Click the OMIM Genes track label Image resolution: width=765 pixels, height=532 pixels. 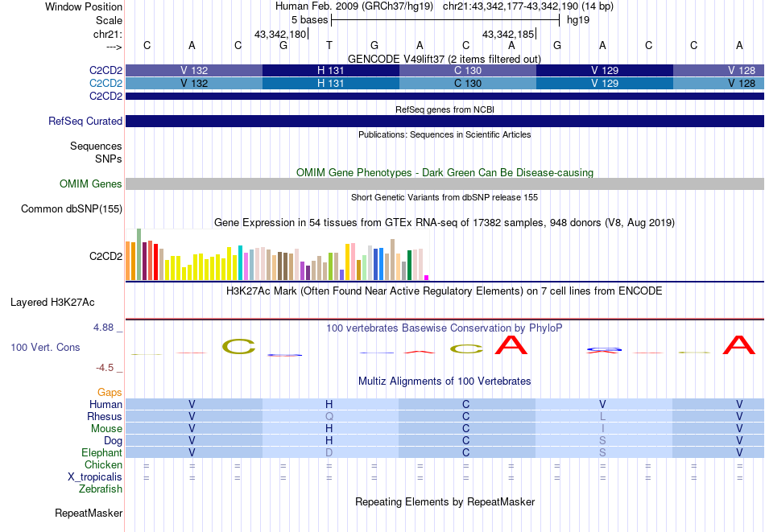[91, 184]
